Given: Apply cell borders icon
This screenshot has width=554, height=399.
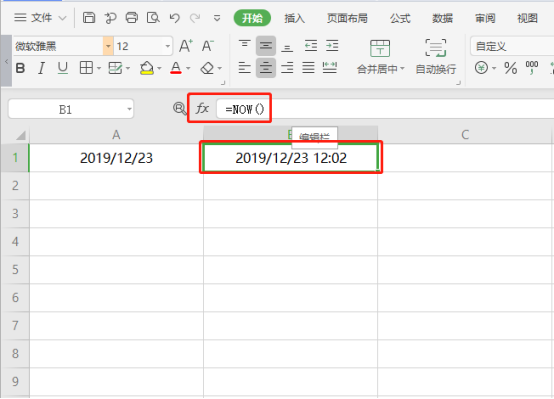Looking at the screenshot, I should coord(86,68).
